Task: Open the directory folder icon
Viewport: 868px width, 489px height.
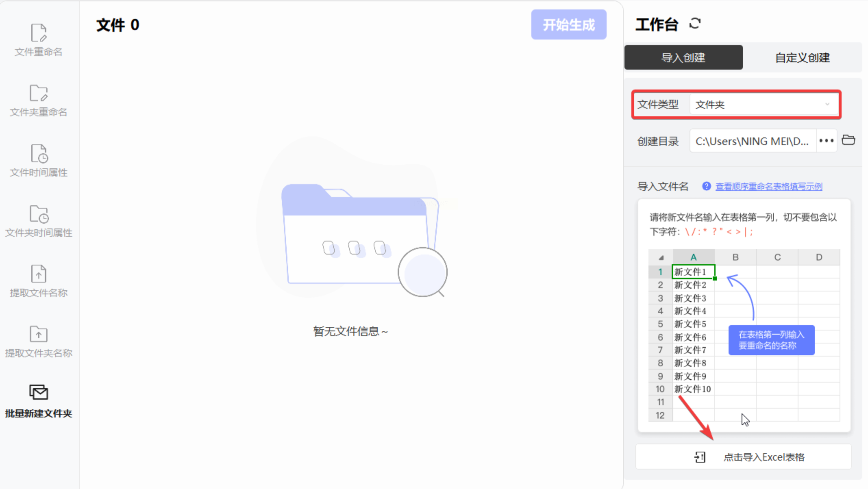Action: pyautogui.click(x=848, y=140)
